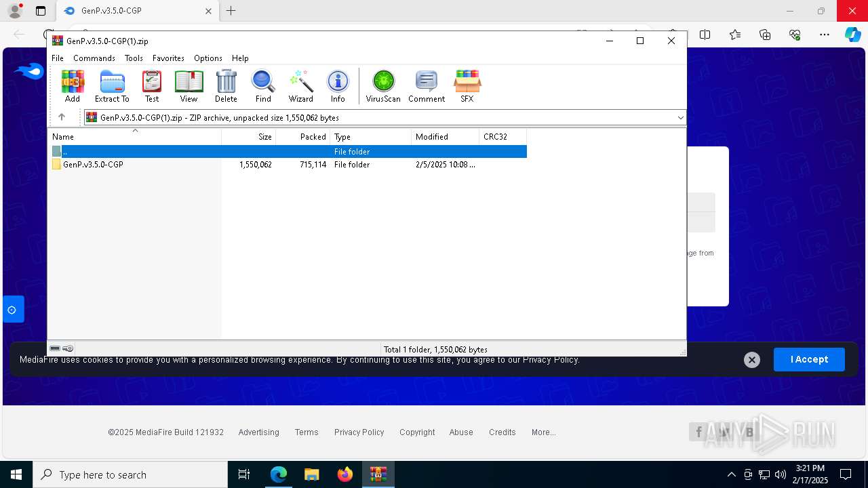Open the View toolbar button

(189, 86)
